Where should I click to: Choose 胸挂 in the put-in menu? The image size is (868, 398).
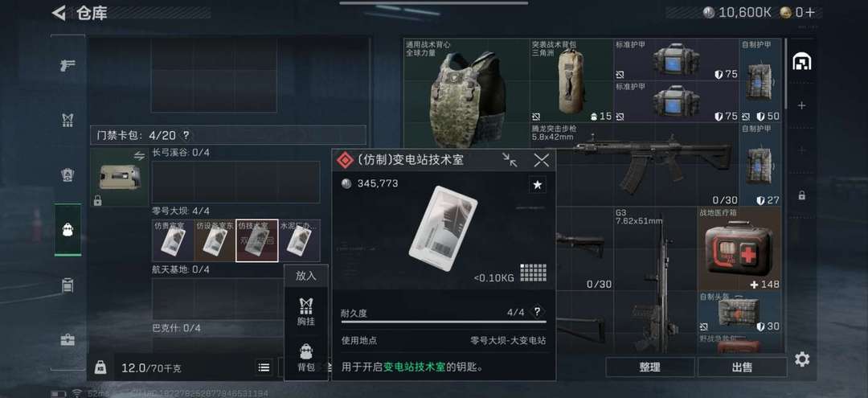tap(305, 311)
